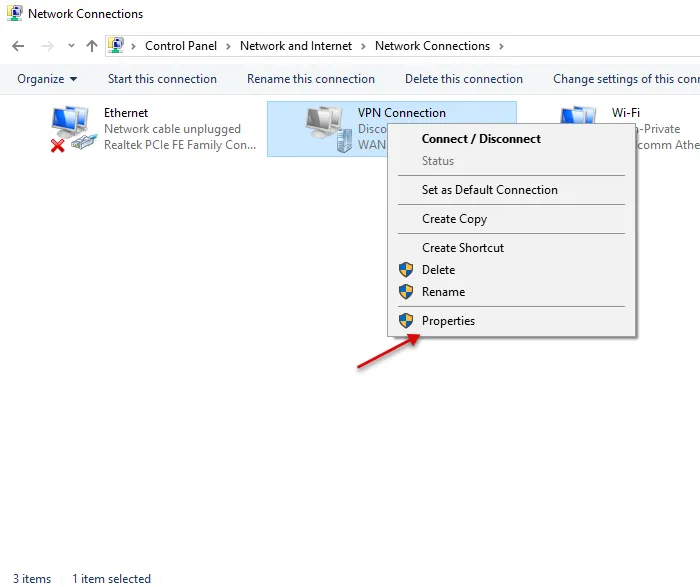
Task: Click the back navigation arrow
Action: pyautogui.click(x=18, y=46)
